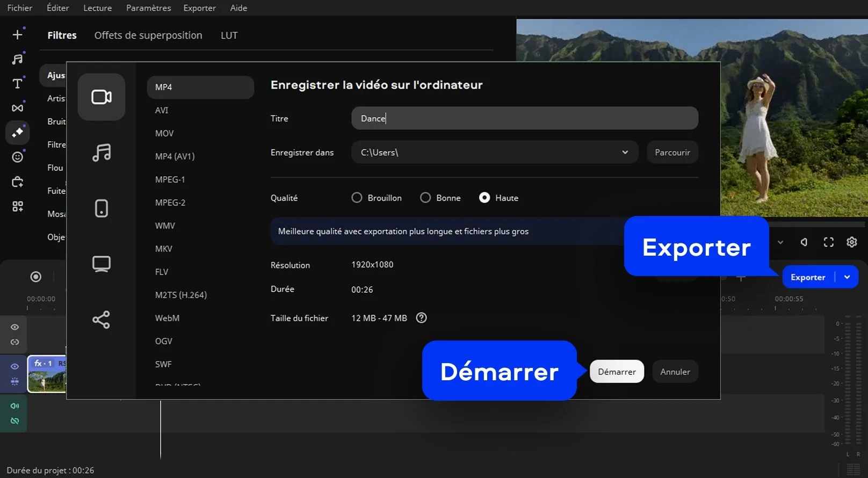
Task: Open the Titles tool in sidebar
Action: [x=17, y=83]
